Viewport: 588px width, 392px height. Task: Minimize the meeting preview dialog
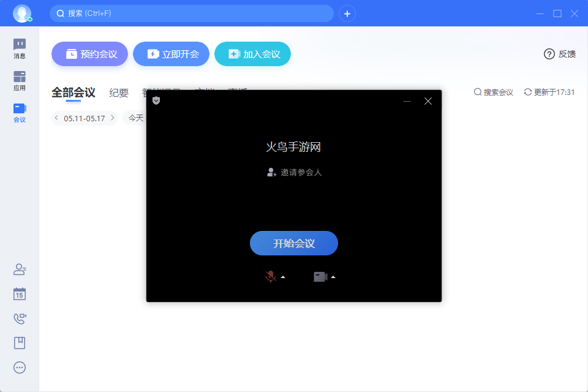[407, 101]
